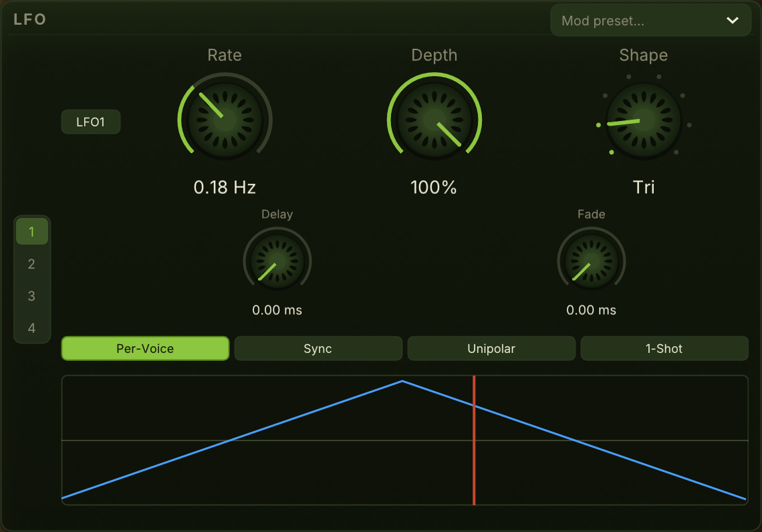Select LFO tab 3
This screenshot has height=532, width=762.
(x=31, y=296)
